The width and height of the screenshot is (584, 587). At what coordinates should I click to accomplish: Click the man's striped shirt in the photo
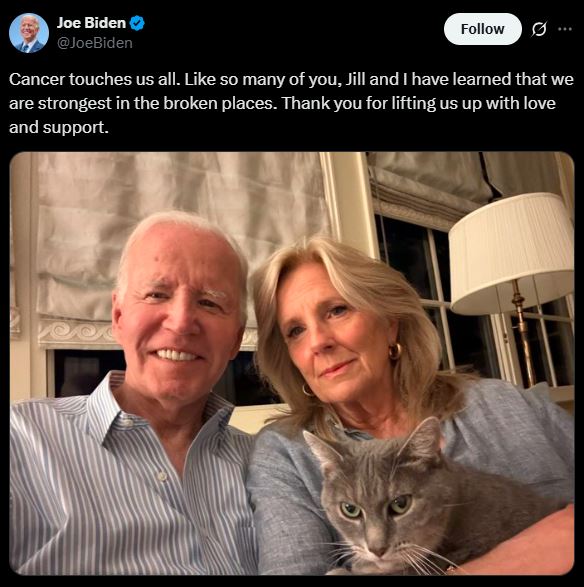[x=124, y=487]
